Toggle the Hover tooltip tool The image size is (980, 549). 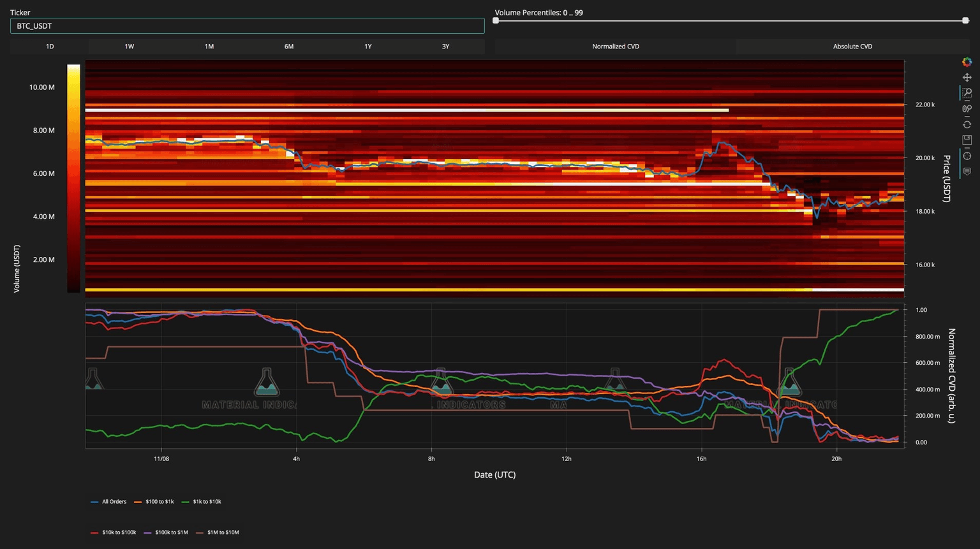click(967, 172)
